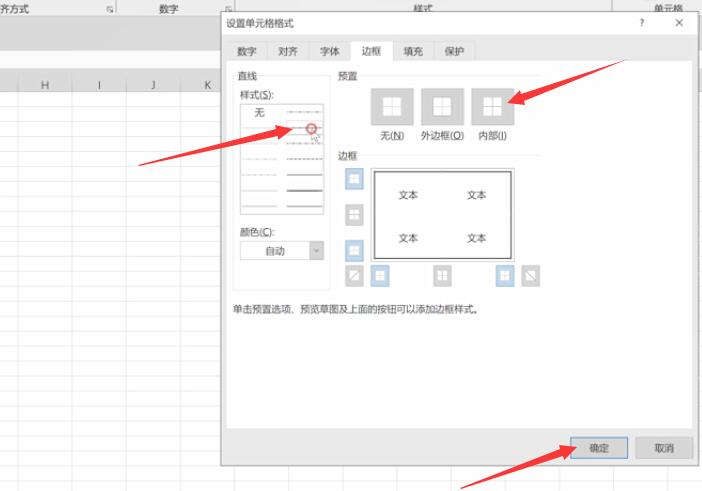Toggle the left border button
The height and width of the screenshot is (491, 702).
pos(380,276)
